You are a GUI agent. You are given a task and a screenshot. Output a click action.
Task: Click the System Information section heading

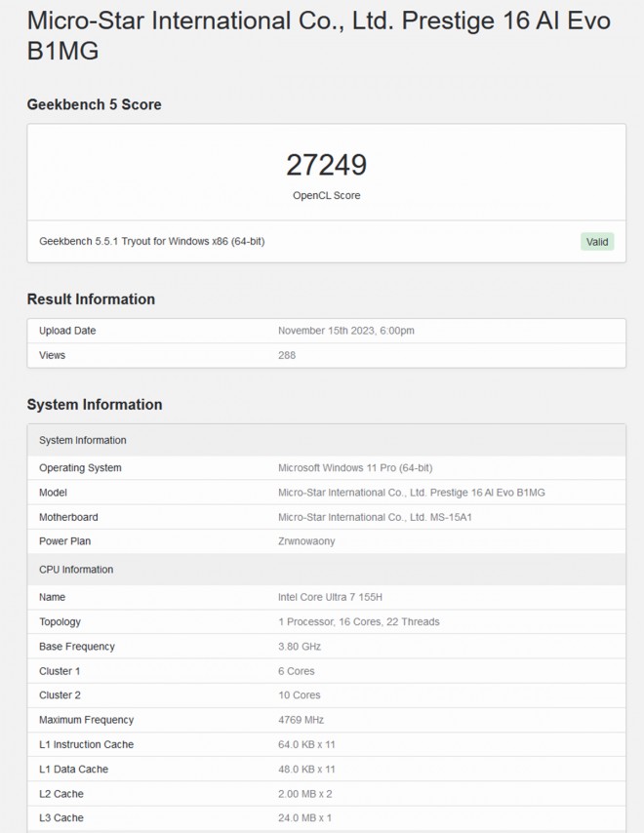click(95, 405)
